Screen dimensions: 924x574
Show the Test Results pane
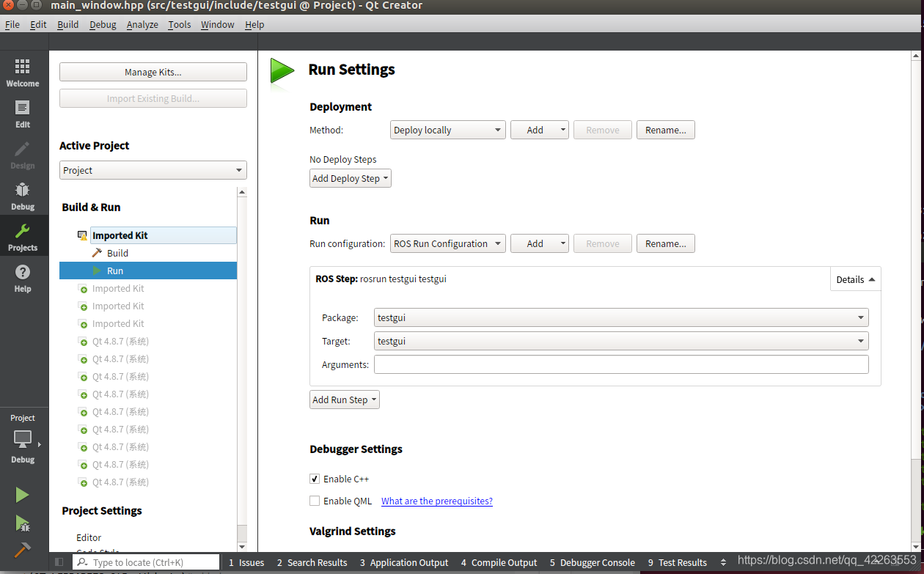coord(678,562)
